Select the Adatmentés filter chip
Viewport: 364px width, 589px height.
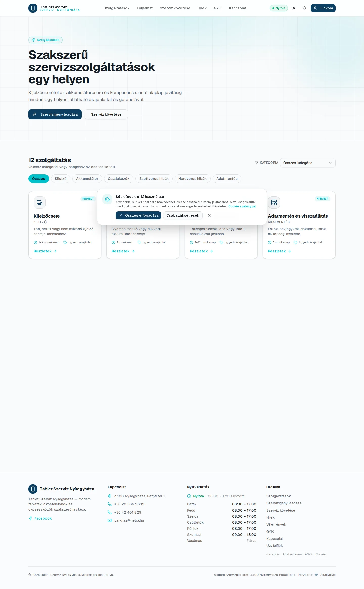(x=227, y=179)
